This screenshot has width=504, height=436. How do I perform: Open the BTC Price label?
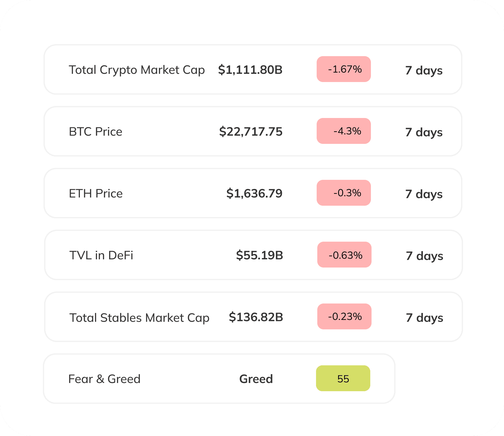click(x=96, y=132)
